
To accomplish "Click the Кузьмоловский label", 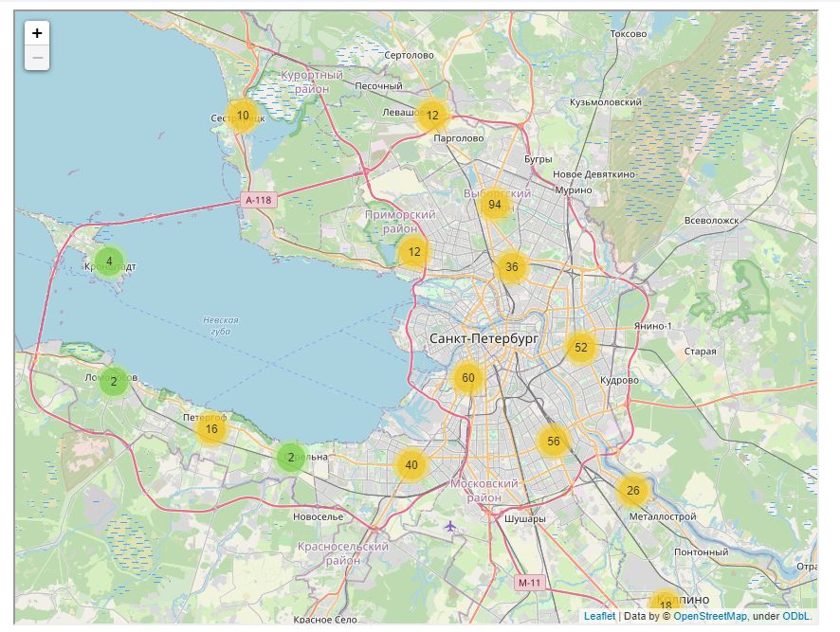I will 606,101.
